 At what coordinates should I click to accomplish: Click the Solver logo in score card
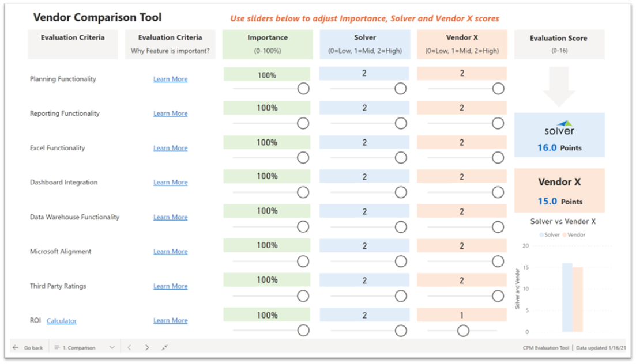559,128
